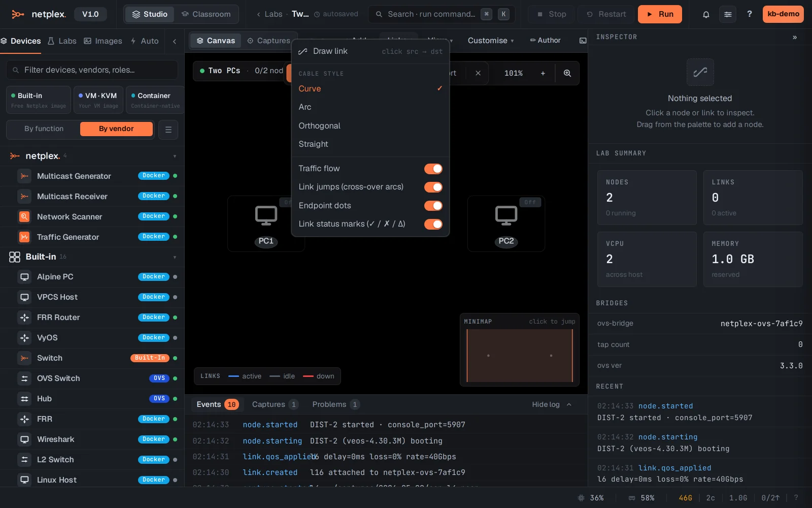Open the palette list view options icon
Screen dimensions: 812x508
coord(168,130)
